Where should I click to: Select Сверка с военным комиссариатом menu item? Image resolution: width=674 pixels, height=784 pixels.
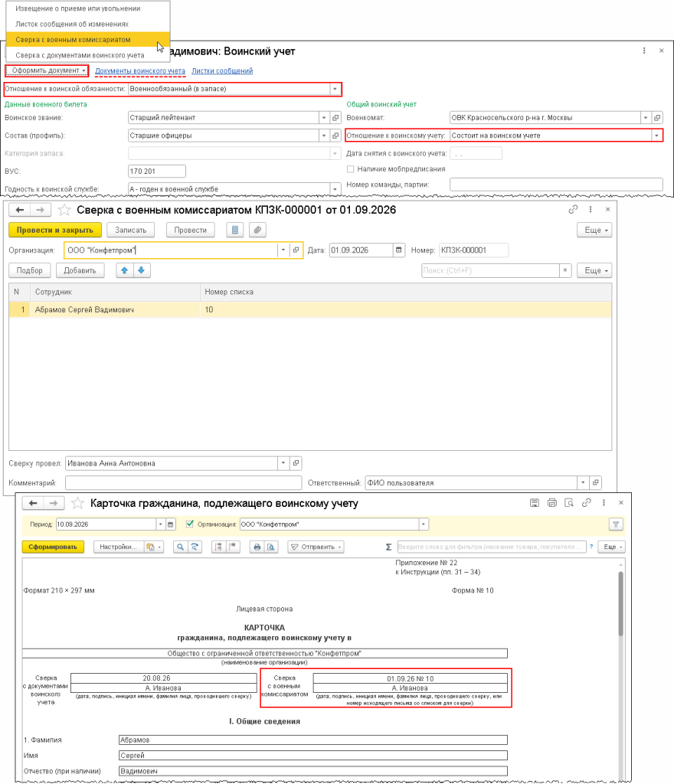point(88,40)
